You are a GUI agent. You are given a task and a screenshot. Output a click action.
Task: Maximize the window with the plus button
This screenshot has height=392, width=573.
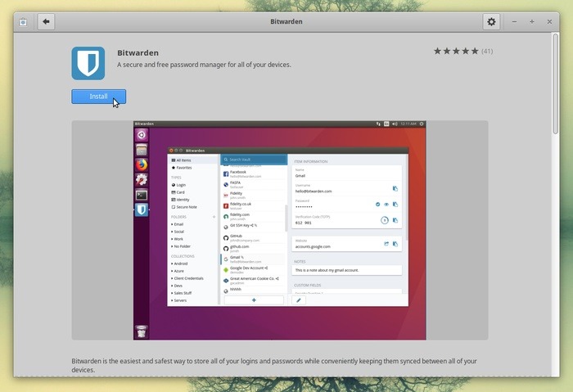(532, 22)
